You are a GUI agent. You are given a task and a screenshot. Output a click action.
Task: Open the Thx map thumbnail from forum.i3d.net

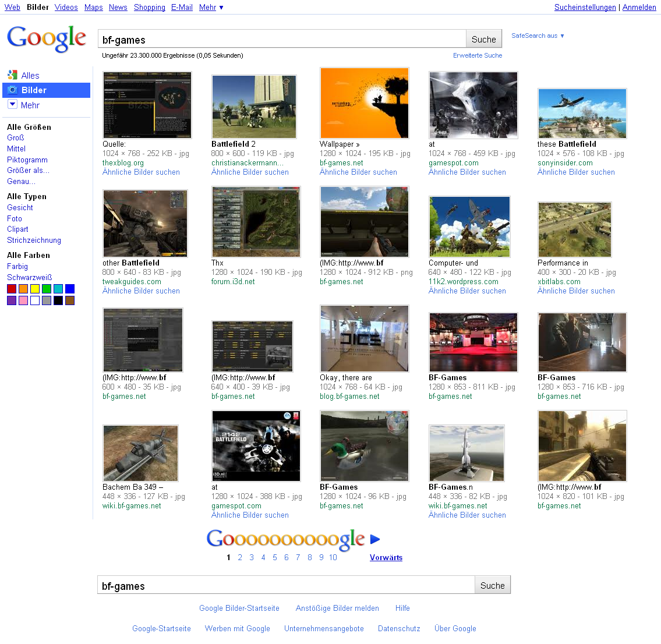[x=256, y=222]
